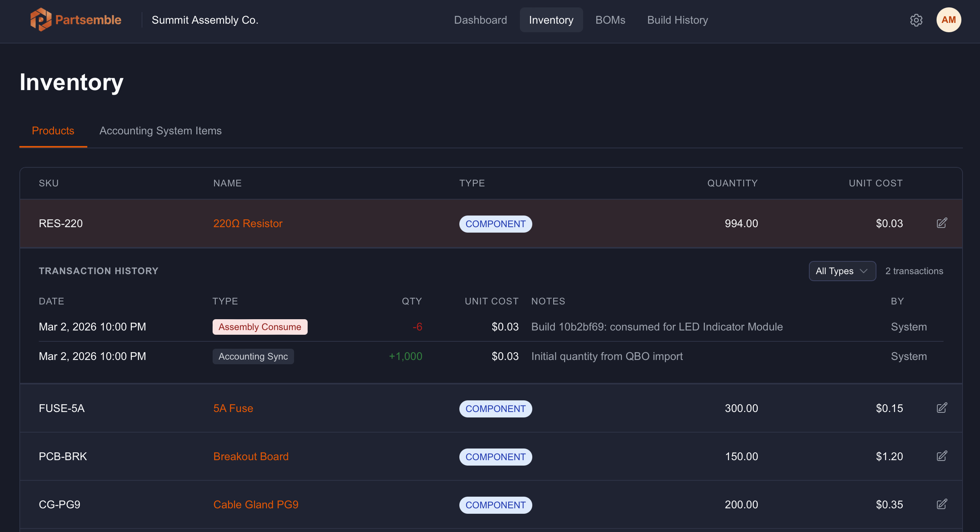Click the COMPONENT badge on PCB-BRK row
Image resolution: width=980 pixels, height=532 pixels.
tap(495, 457)
